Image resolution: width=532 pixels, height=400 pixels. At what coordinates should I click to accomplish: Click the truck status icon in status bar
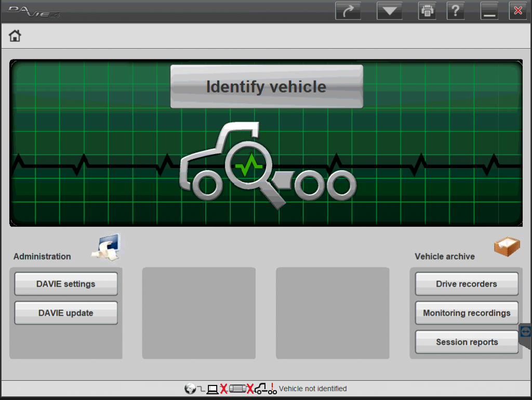pos(265,389)
